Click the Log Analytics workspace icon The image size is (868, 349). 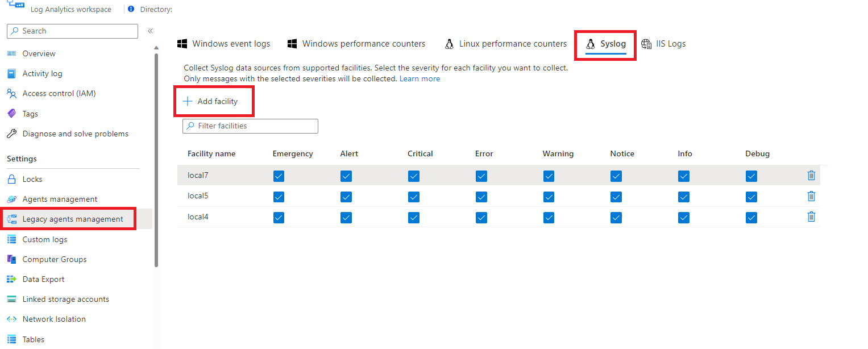point(15,5)
